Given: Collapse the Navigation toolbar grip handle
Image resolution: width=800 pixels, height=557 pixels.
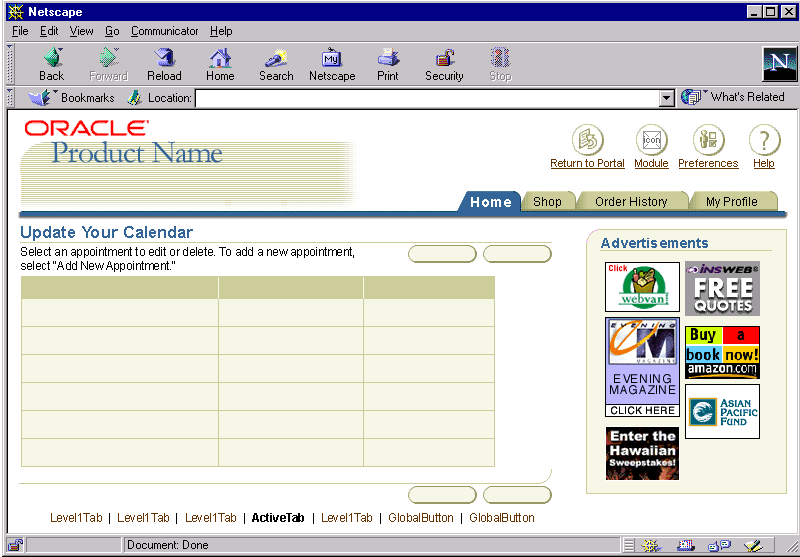Looking at the screenshot, I should [x=10, y=64].
